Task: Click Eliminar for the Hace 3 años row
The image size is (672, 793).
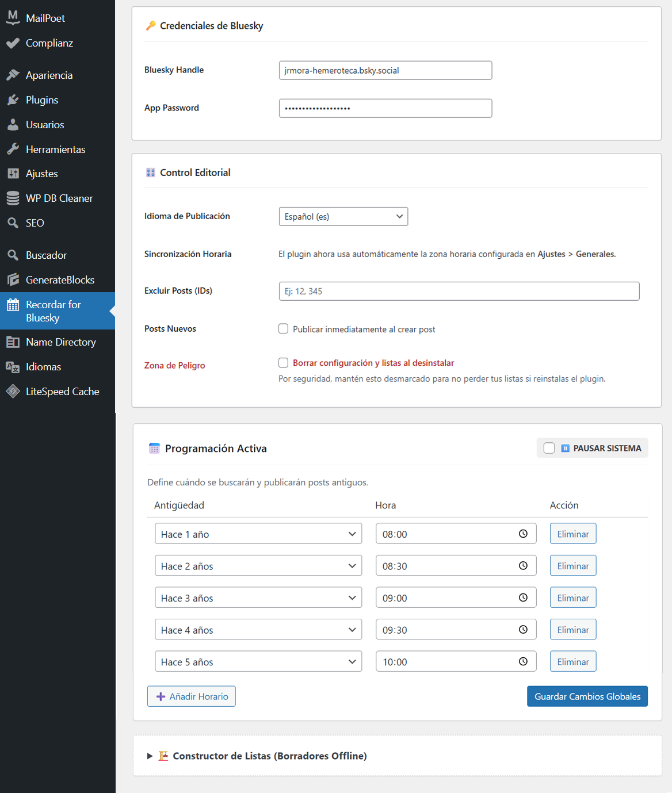Action: pos(572,597)
